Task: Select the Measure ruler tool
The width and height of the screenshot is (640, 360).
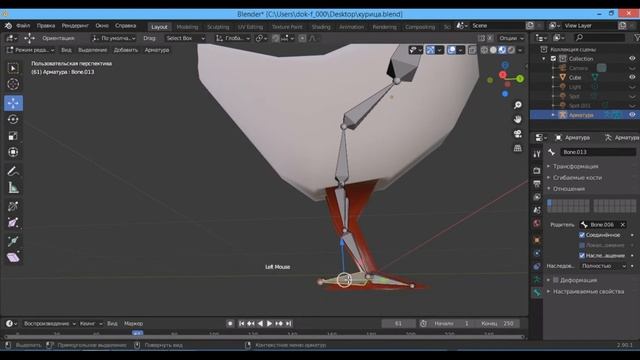Action: [x=13, y=187]
